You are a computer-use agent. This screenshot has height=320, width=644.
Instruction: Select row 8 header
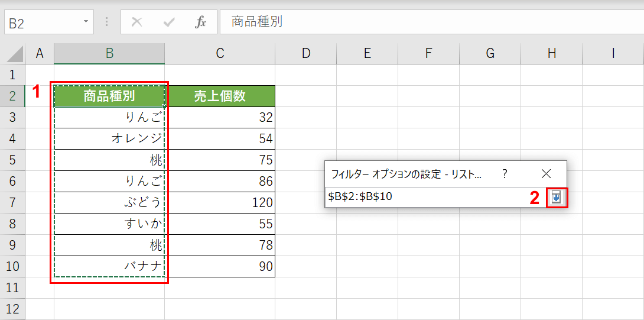click(12, 224)
